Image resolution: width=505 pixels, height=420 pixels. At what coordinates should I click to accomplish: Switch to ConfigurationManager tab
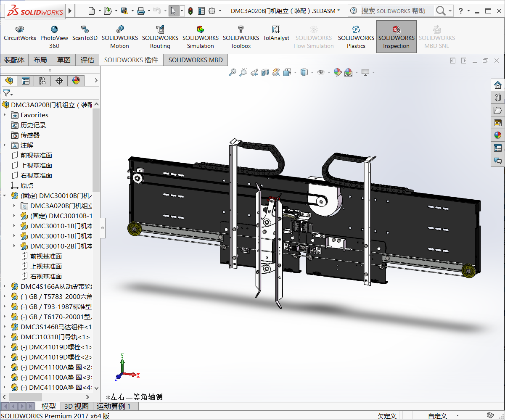(x=42, y=80)
